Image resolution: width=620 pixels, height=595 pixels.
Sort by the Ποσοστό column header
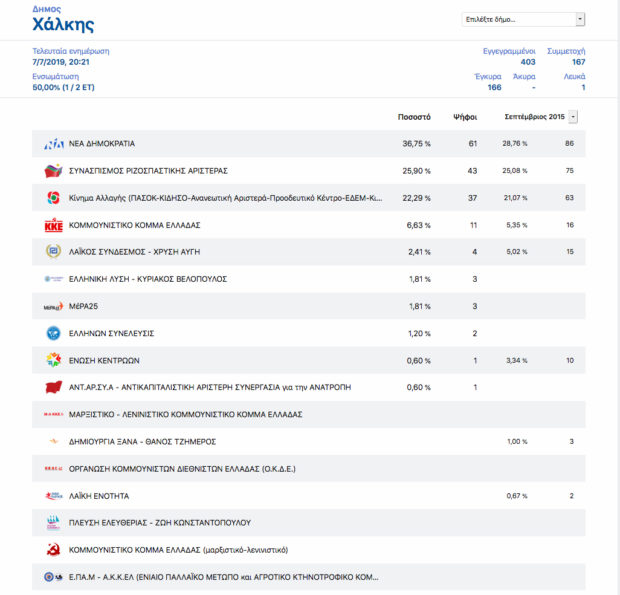414,117
